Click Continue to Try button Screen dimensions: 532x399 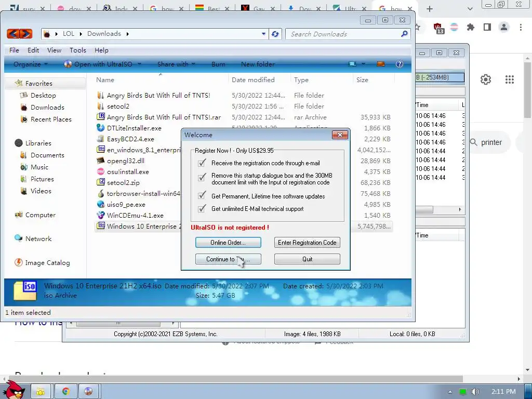pyautogui.click(x=228, y=259)
